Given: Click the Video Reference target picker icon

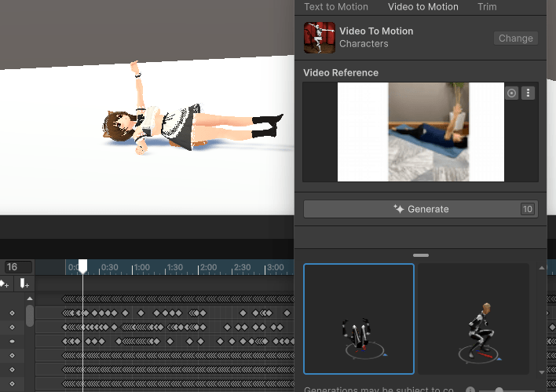Looking at the screenshot, I should 512,93.
